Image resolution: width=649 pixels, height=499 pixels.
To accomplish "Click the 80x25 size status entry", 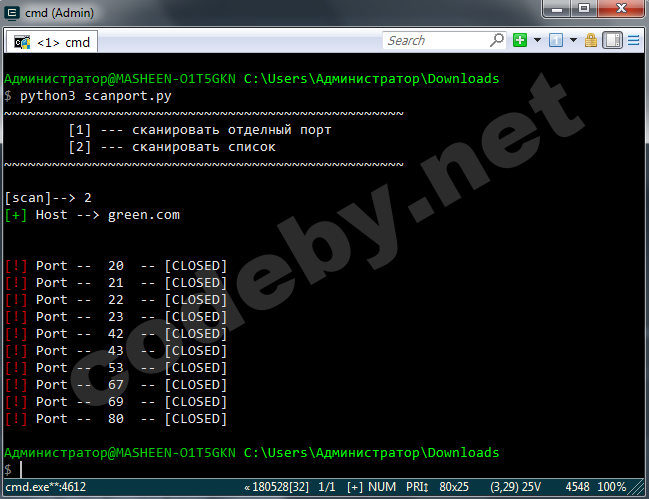I will [454, 487].
